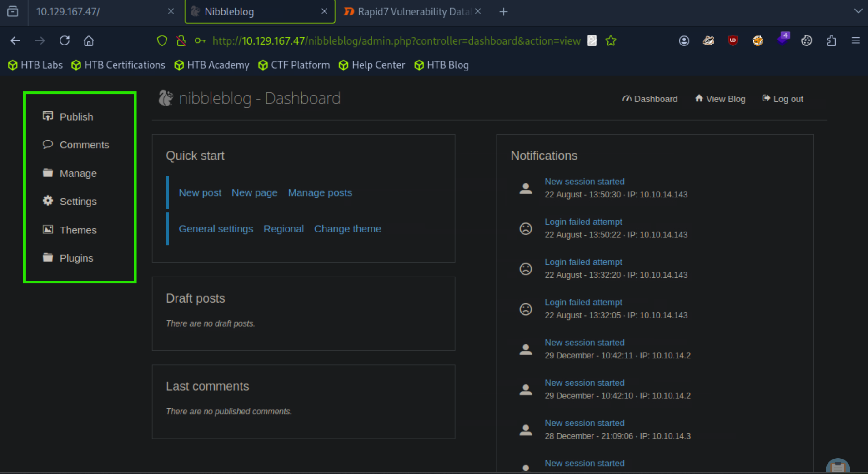
Task: Open the Themes sidebar menu
Action: click(70, 230)
